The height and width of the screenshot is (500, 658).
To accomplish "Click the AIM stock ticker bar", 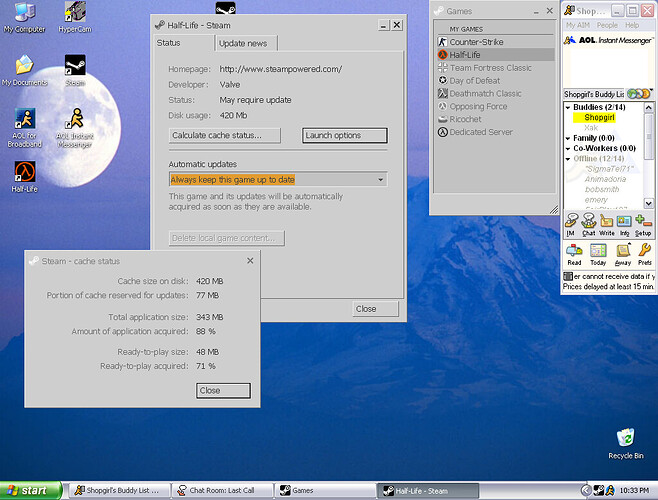I will [608, 282].
